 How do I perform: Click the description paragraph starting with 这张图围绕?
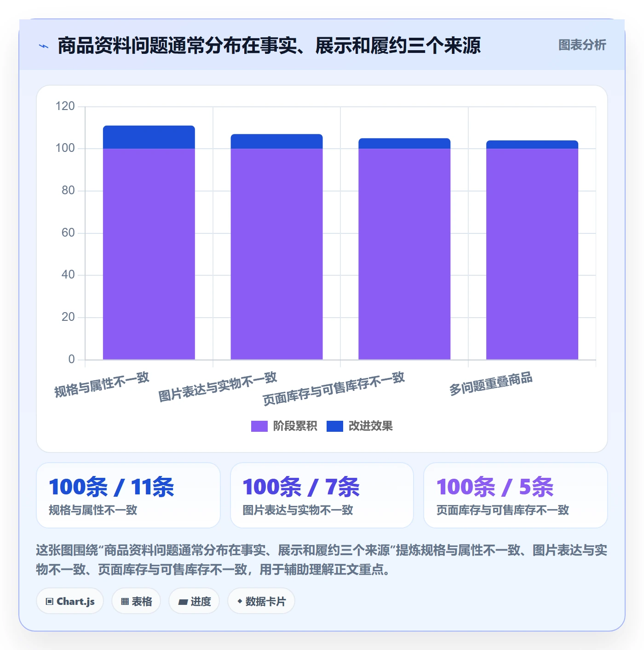[x=322, y=560]
